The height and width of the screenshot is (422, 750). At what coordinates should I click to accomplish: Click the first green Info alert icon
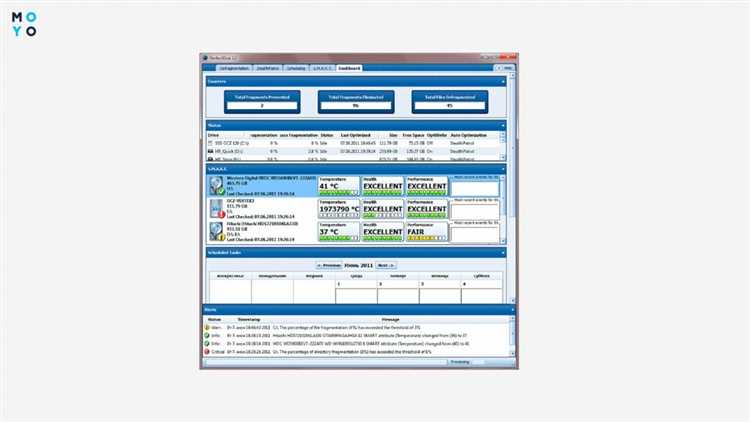point(207,336)
